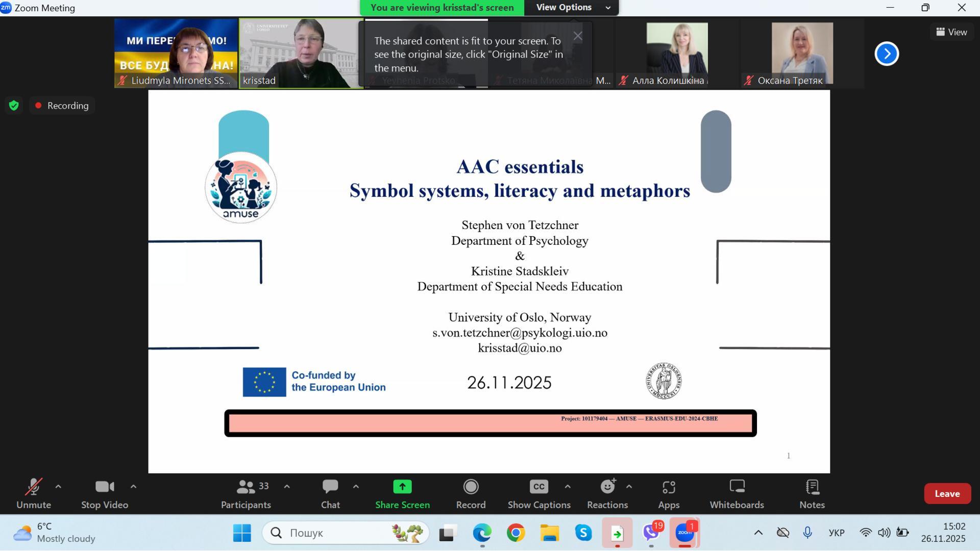Click the Record button
Screen dimensions: 980x551
(470, 494)
